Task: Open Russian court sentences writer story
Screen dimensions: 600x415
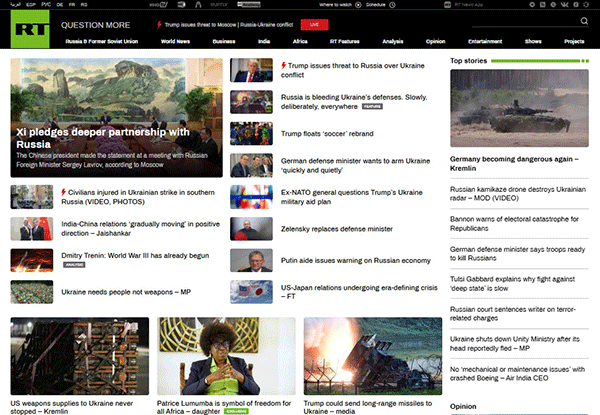Action: click(513, 314)
